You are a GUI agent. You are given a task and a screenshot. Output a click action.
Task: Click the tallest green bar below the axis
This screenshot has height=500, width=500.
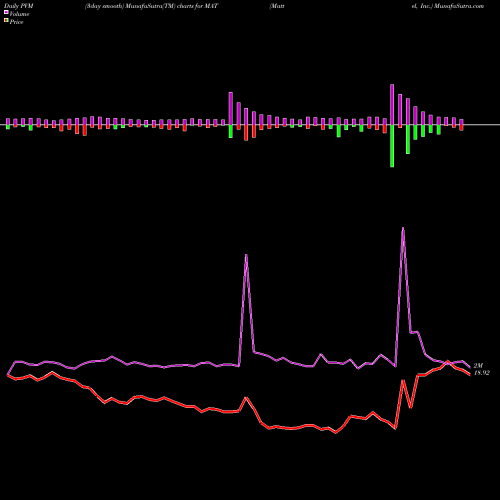(392, 146)
